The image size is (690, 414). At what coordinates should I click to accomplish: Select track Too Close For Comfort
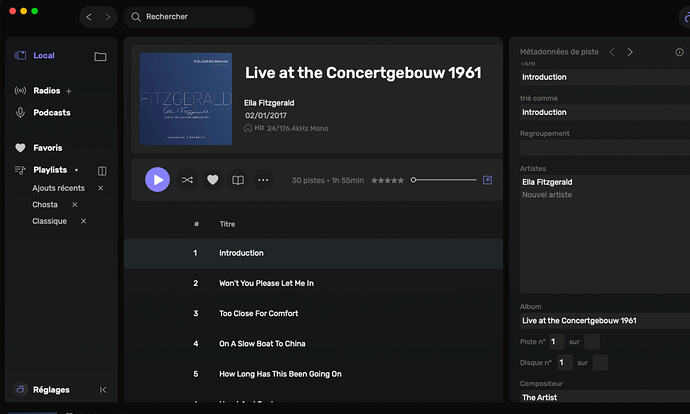[313, 313]
